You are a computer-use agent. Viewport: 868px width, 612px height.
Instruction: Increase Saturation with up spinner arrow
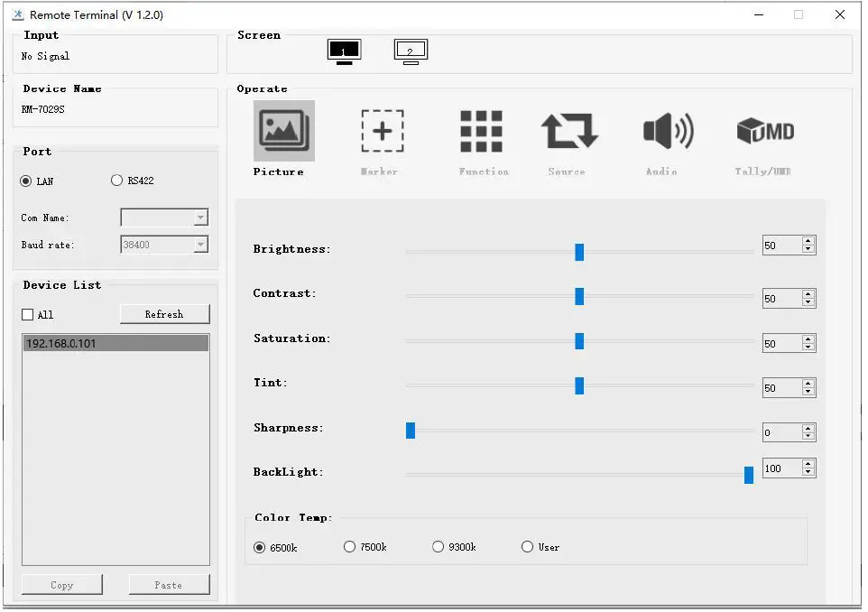pyautogui.click(x=808, y=339)
